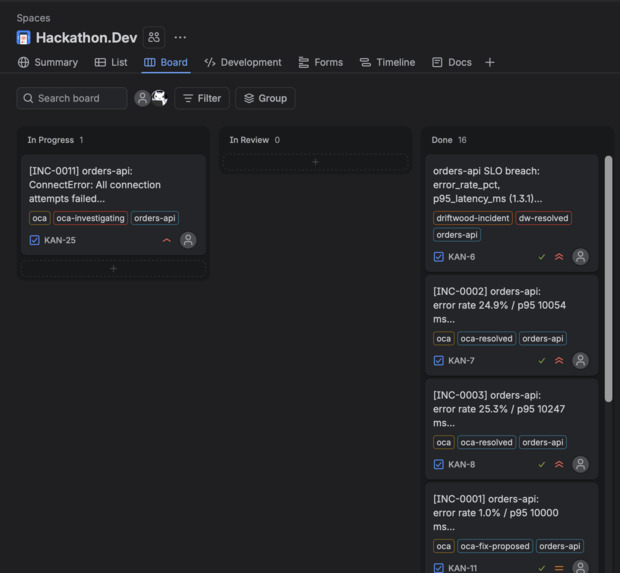Open the Development tab
620x573 pixels.
(x=243, y=62)
